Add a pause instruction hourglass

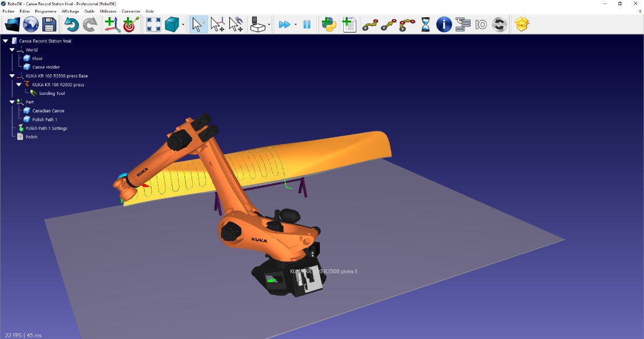pyautogui.click(x=426, y=25)
